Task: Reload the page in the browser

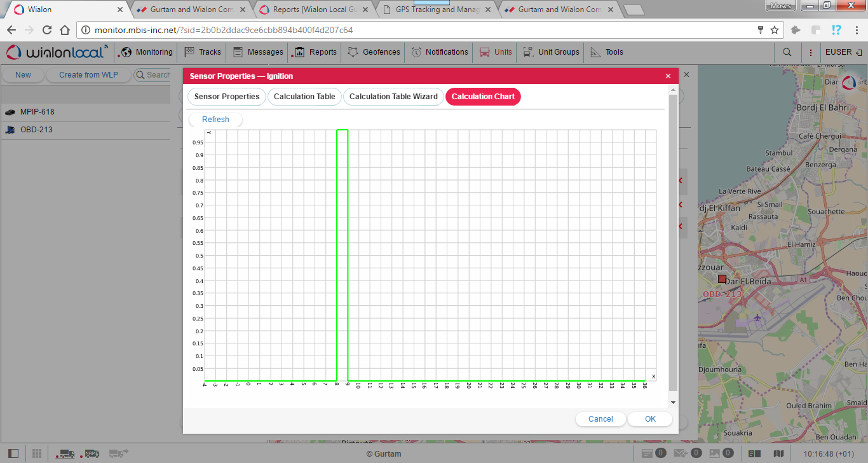Action: [x=47, y=30]
